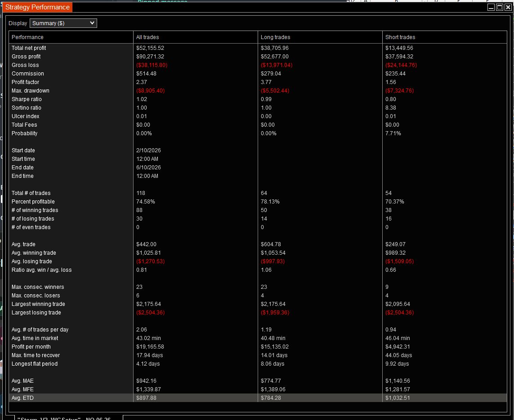Open the Storm_V2_WGSetup tab behind the window
The height and width of the screenshot is (420, 514).
[x=69, y=418]
